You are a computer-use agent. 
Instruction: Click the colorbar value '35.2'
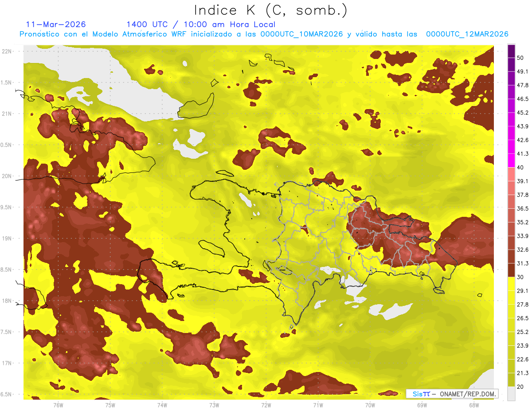point(523,222)
